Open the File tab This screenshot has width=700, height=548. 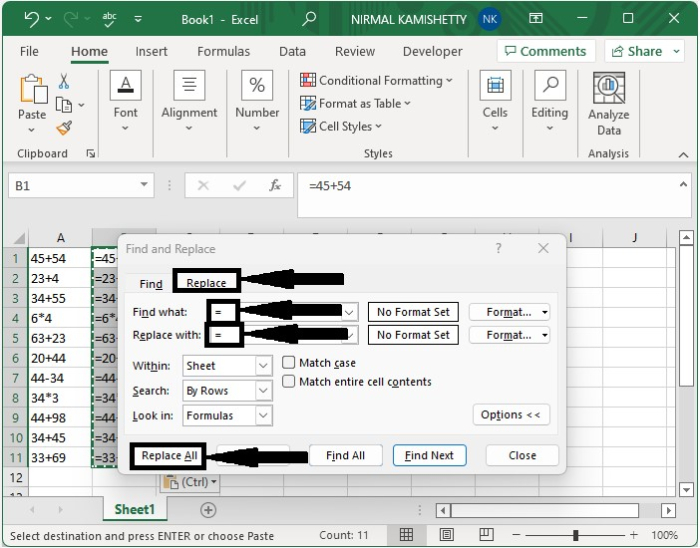pos(29,51)
